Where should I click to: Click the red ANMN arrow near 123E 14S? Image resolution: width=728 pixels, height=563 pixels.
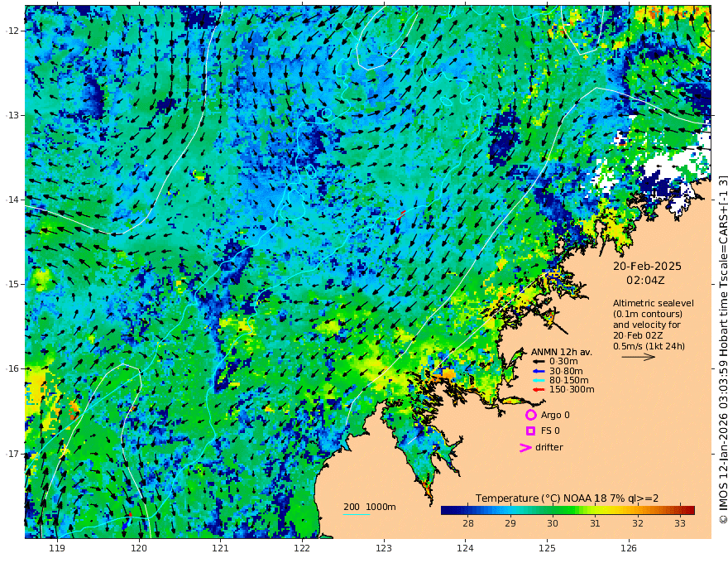402,214
